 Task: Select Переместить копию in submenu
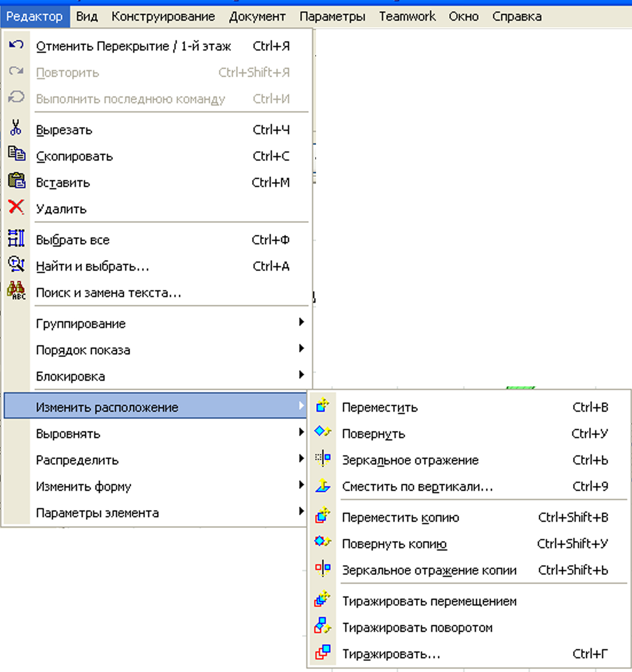tap(470, 518)
